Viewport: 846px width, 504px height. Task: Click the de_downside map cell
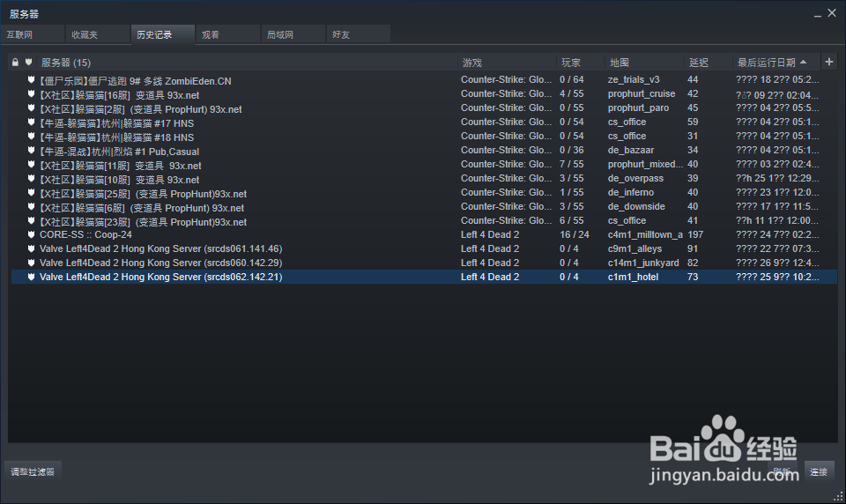coord(636,206)
